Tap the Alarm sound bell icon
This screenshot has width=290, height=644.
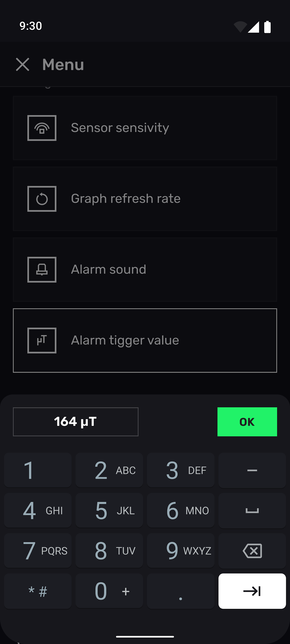point(42,269)
